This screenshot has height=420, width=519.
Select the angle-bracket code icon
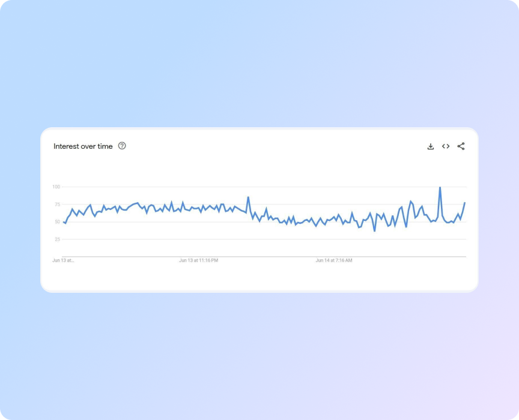[446, 146]
